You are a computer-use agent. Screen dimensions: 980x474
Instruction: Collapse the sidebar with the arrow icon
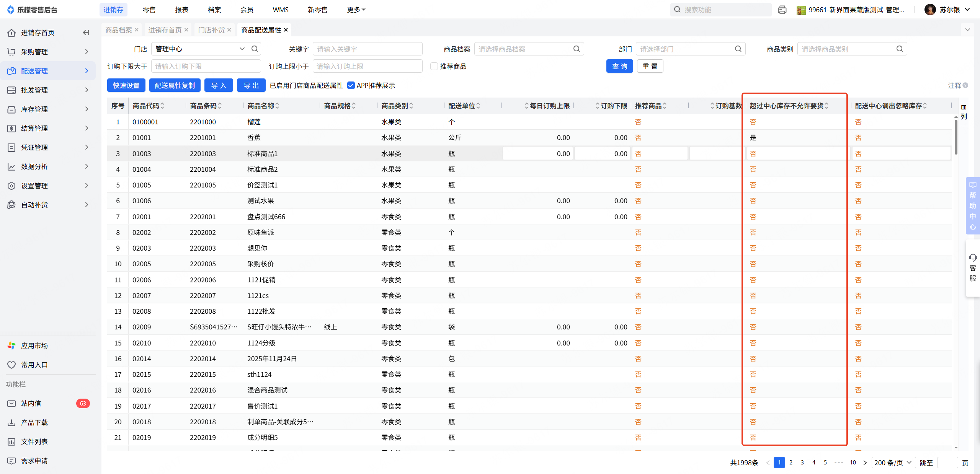coord(86,33)
